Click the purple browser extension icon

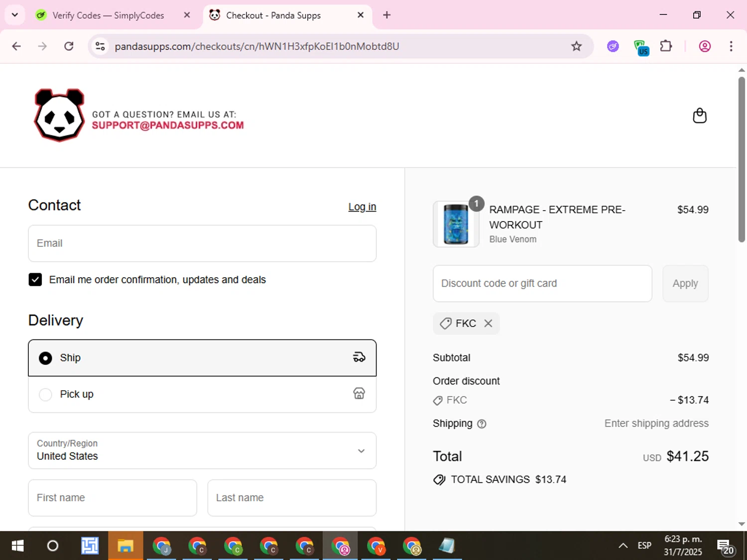pyautogui.click(x=613, y=46)
